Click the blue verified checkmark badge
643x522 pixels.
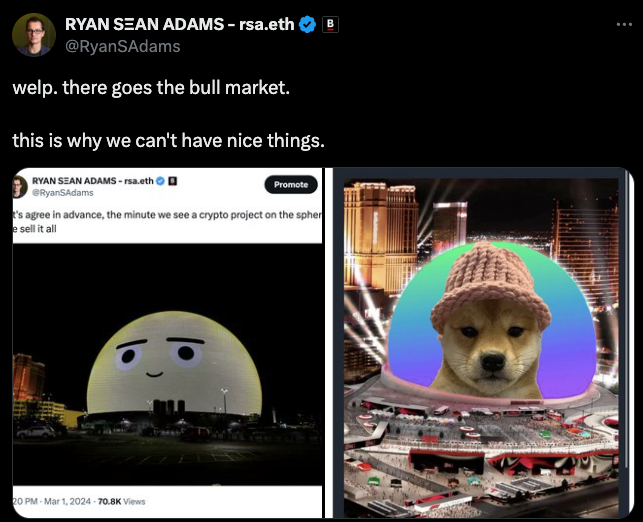(x=307, y=25)
